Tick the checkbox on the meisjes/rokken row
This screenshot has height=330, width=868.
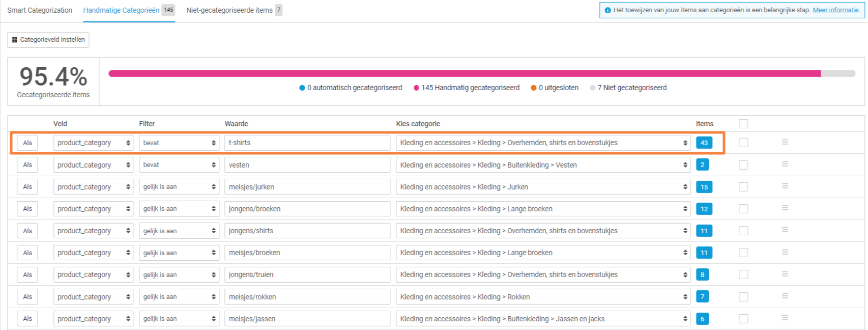(743, 297)
